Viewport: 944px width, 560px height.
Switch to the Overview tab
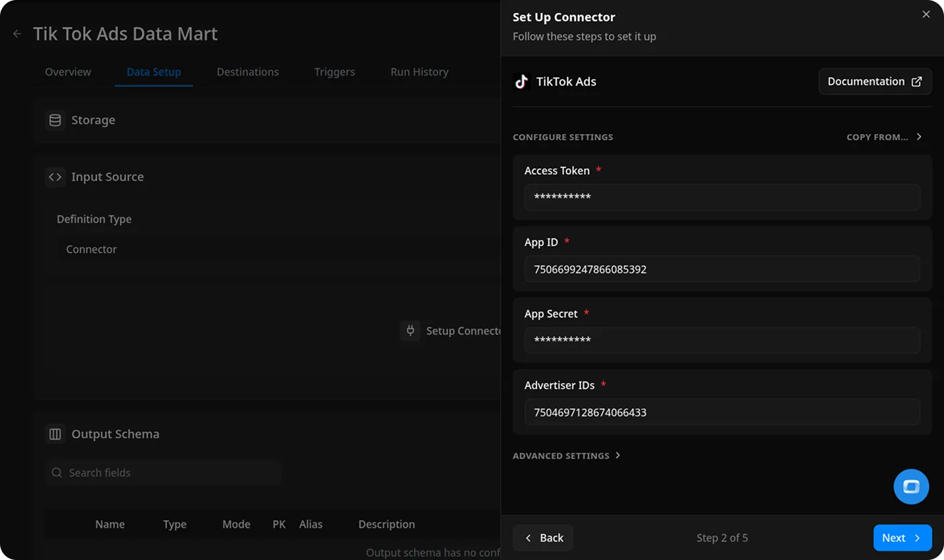pos(67,72)
